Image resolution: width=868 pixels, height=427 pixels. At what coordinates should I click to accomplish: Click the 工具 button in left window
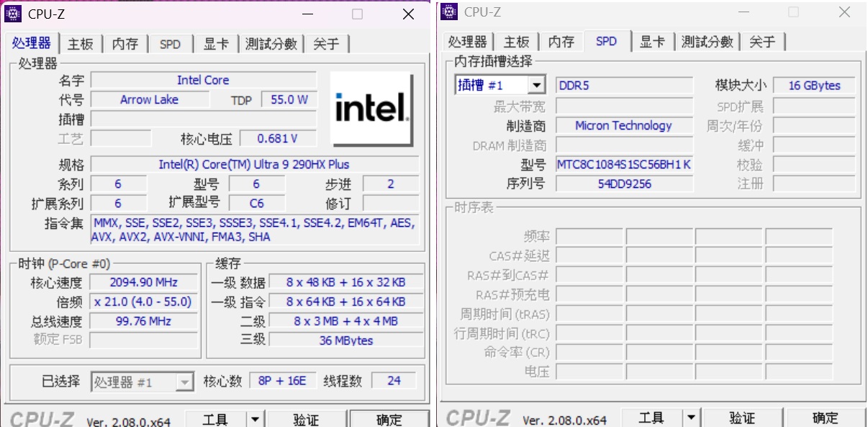[x=216, y=419]
